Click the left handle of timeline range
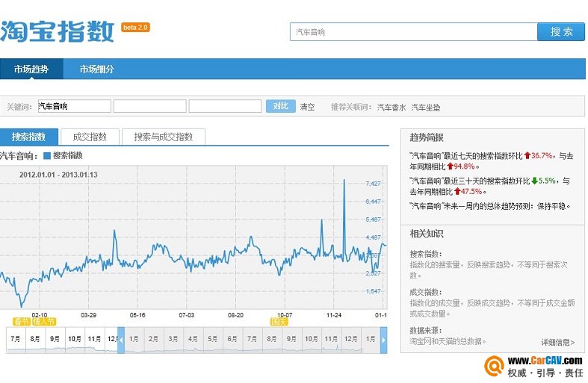The width and height of the screenshot is (588, 383). point(121,340)
